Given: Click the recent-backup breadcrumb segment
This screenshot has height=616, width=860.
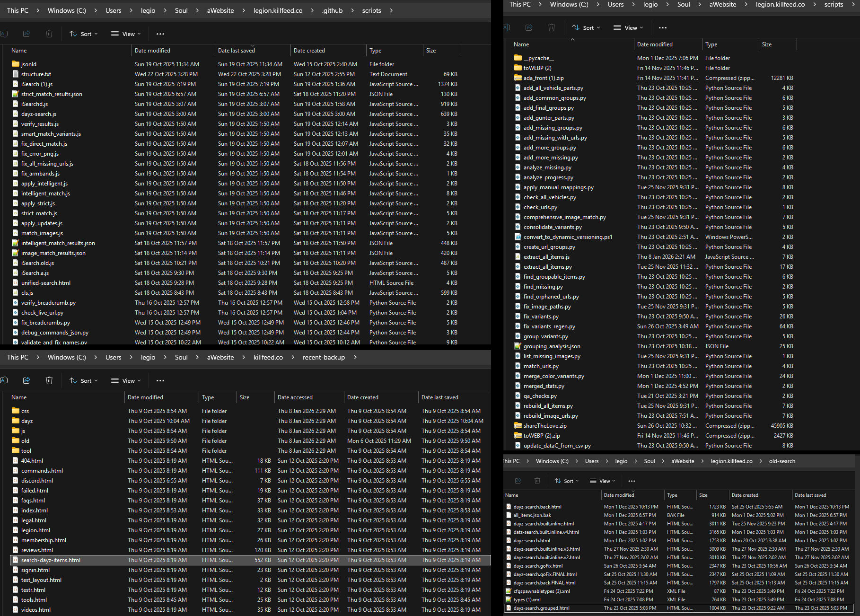Looking at the screenshot, I should pos(324,357).
